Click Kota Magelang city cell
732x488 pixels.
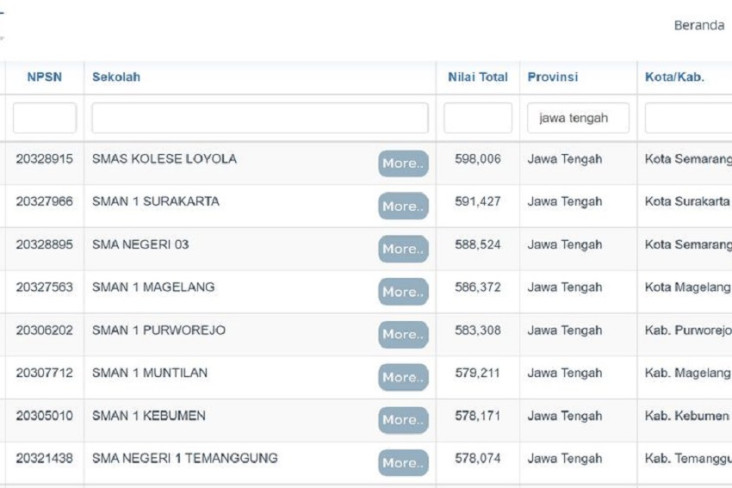point(688,287)
